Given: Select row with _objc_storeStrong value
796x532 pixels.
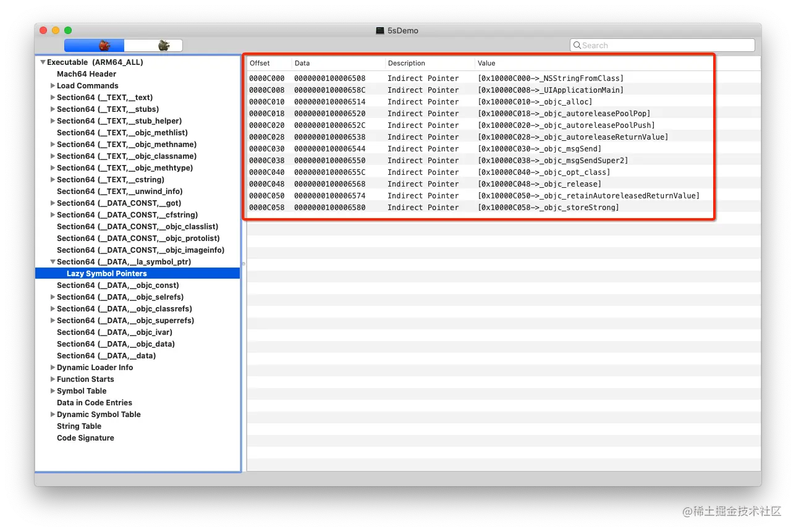Looking at the screenshot, I should pyautogui.click(x=504, y=208).
